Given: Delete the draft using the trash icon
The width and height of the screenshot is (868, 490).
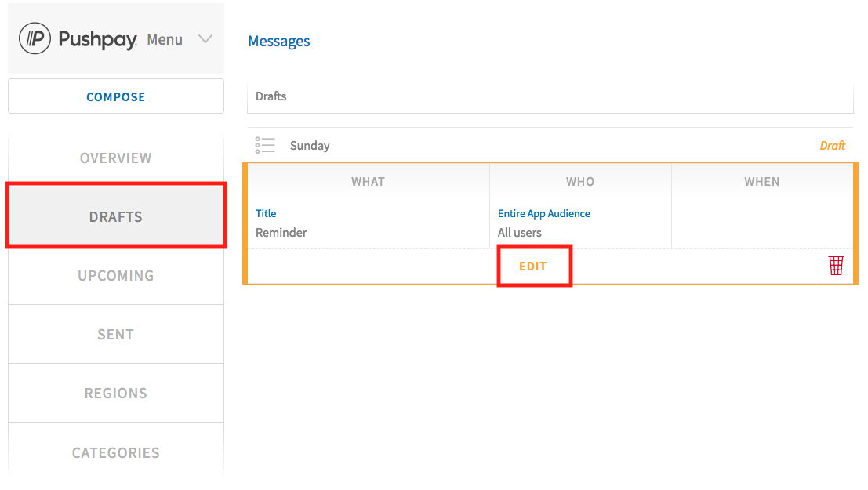Looking at the screenshot, I should 835,265.
